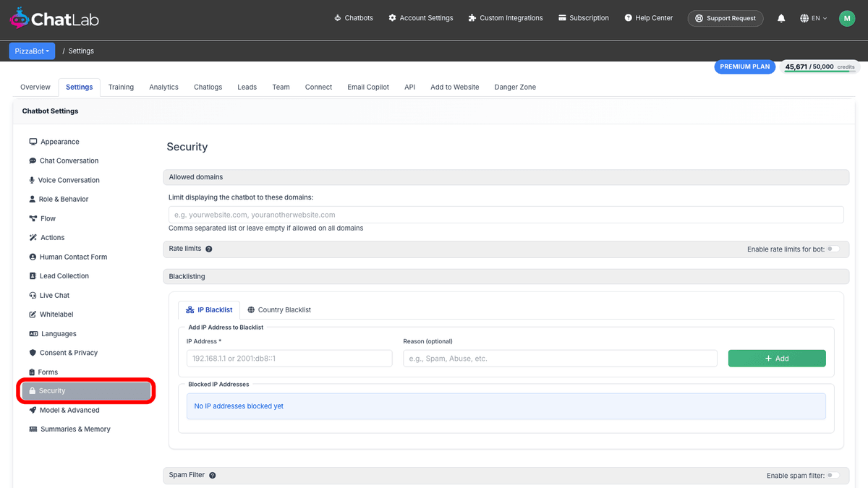Click the green Add button
This screenshot has height=488, width=868.
[x=777, y=359]
